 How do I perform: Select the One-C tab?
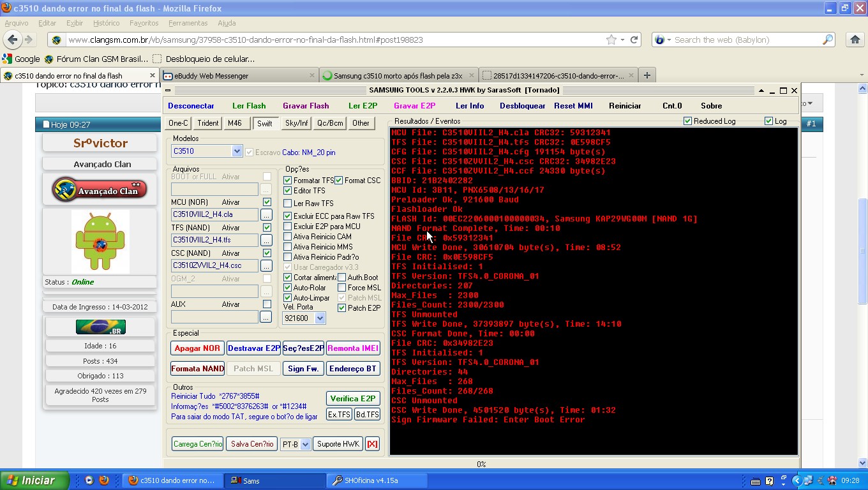178,123
